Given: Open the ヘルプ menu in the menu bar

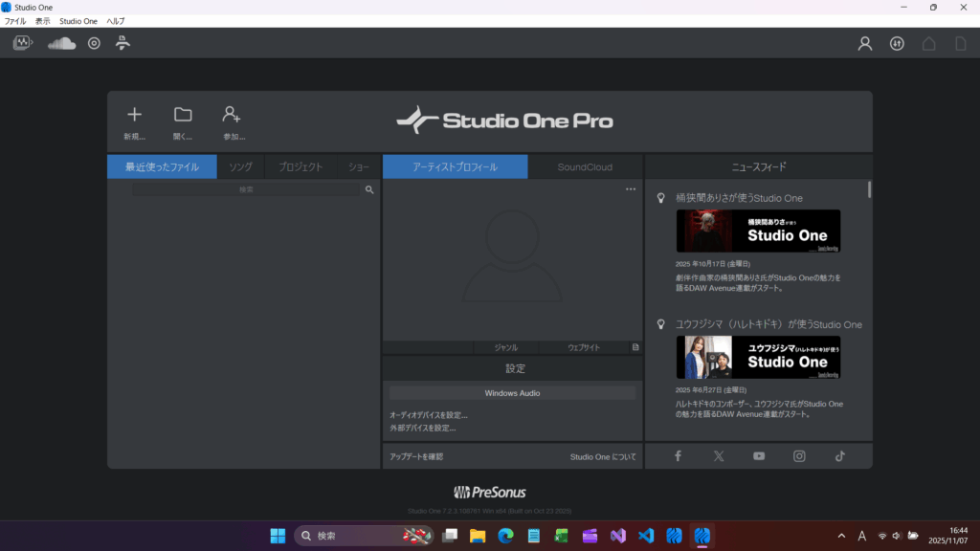Looking at the screenshot, I should pyautogui.click(x=115, y=20).
